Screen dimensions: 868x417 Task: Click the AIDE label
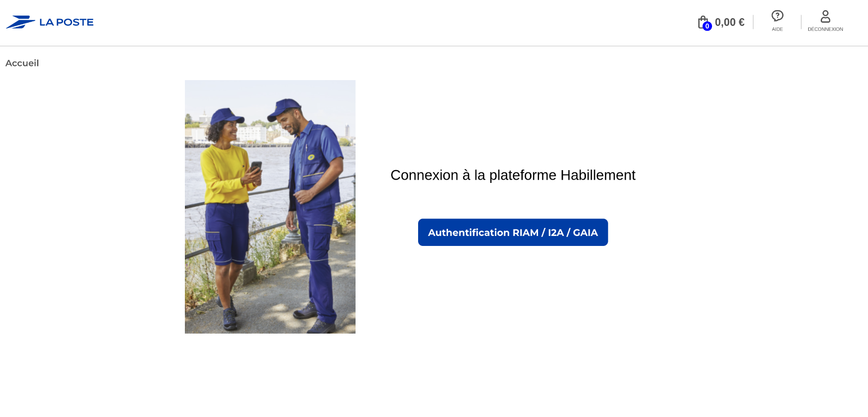pos(777,29)
